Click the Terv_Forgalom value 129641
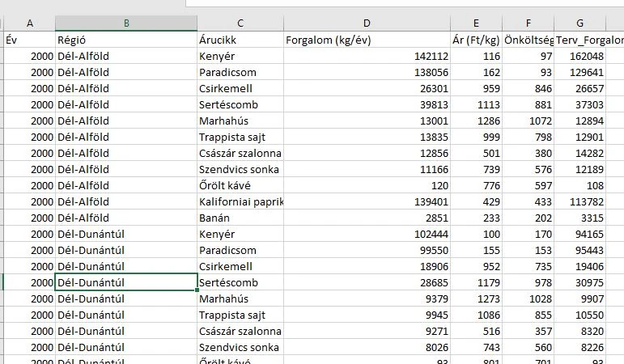 click(579, 73)
